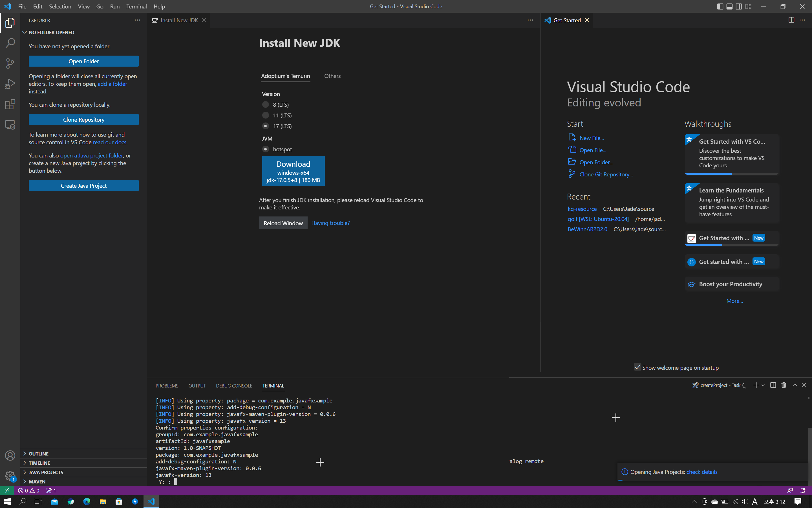Switch to the Problems panel tab
Image resolution: width=812 pixels, height=508 pixels.
coord(167,386)
